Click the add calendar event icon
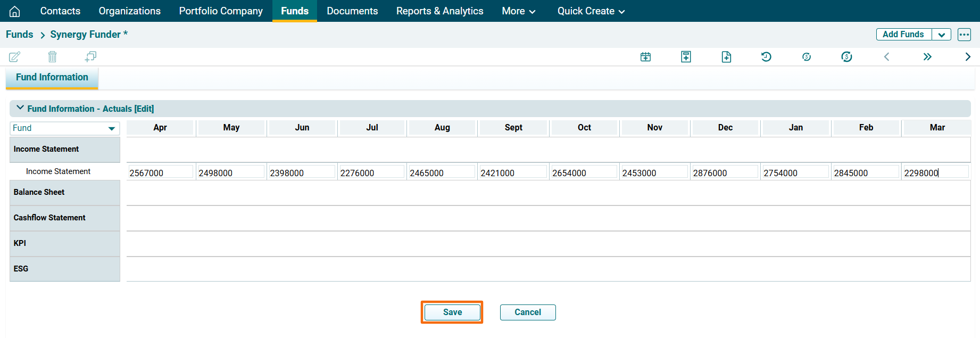 click(x=645, y=57)
